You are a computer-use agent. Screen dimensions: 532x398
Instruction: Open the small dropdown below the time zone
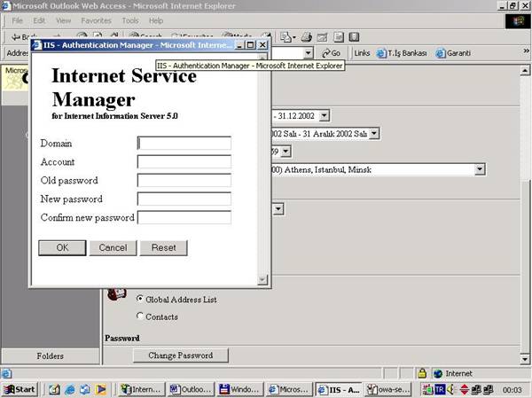coord(278,208)
